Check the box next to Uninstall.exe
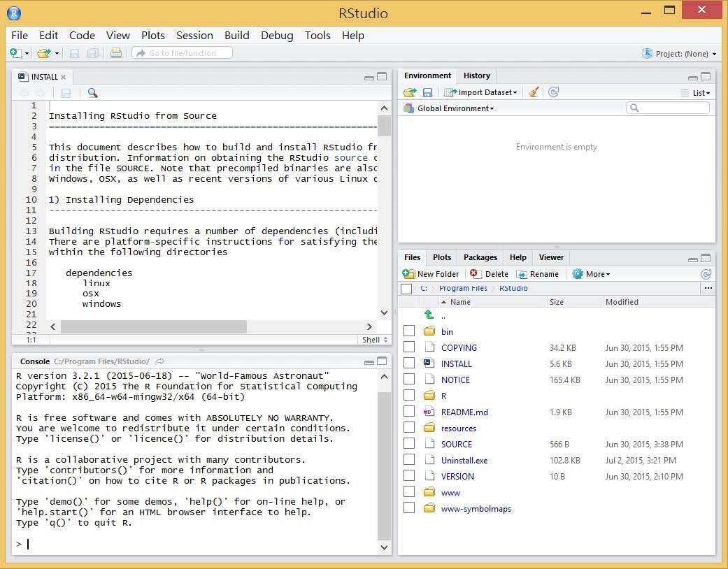728x569 pixels. coord(409,459)
